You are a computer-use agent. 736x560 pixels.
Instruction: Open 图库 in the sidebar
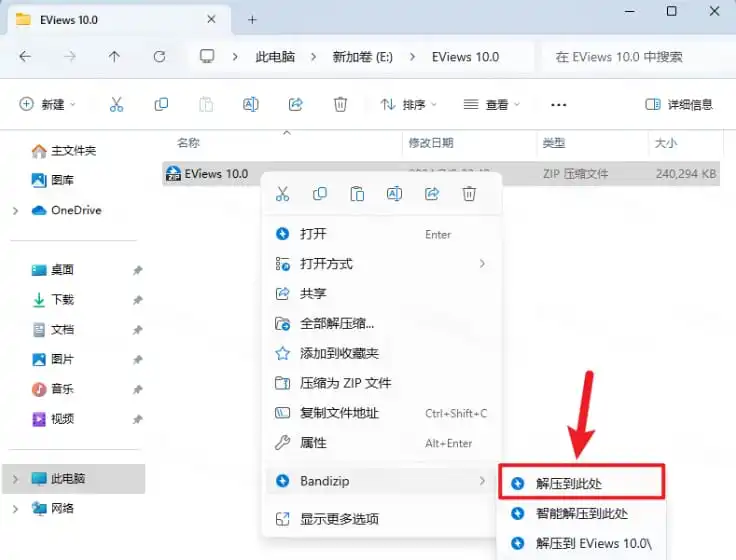pyautogui.click(x=52, y=180)
